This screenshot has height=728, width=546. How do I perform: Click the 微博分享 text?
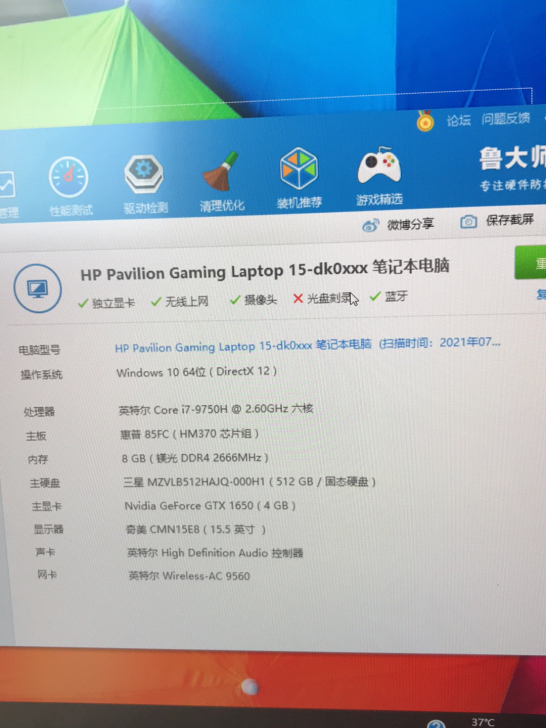coord(410,224)
